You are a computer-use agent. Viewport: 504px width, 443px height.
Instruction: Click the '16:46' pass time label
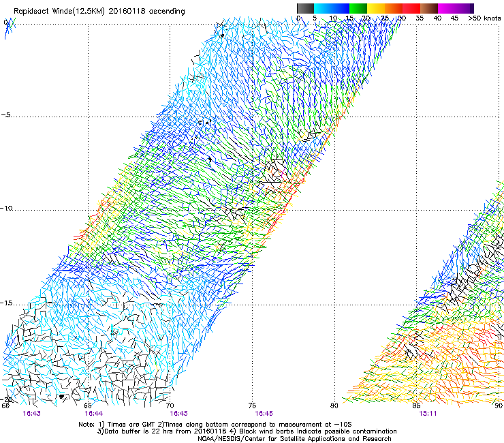[264, 414]
